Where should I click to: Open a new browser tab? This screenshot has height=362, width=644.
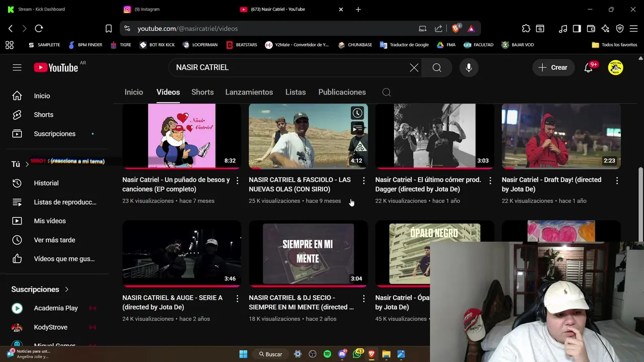pyautogui.click(x=358, y=9)
